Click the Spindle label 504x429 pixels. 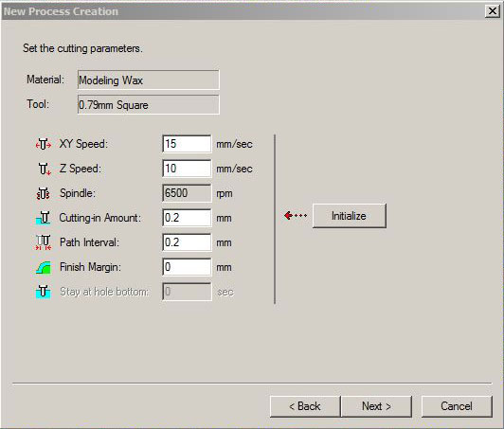pos(78,193)
